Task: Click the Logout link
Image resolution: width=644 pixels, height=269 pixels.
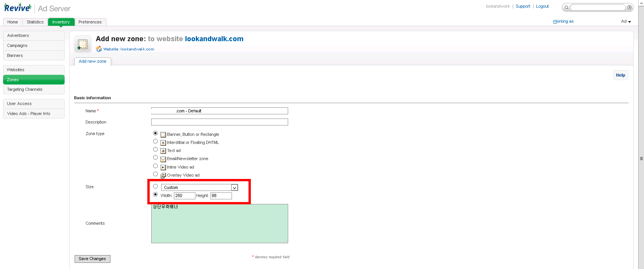Action: 542,6
